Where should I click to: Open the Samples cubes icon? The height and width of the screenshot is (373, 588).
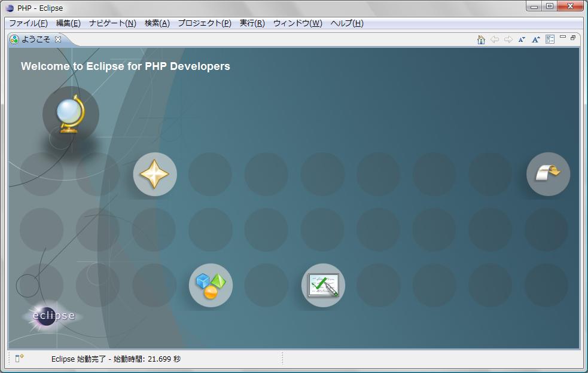point(211,285)
